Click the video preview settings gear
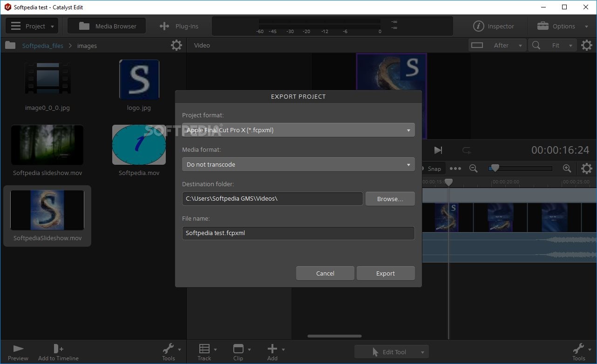This screenshot has height=364, width=597. point(587,45)
